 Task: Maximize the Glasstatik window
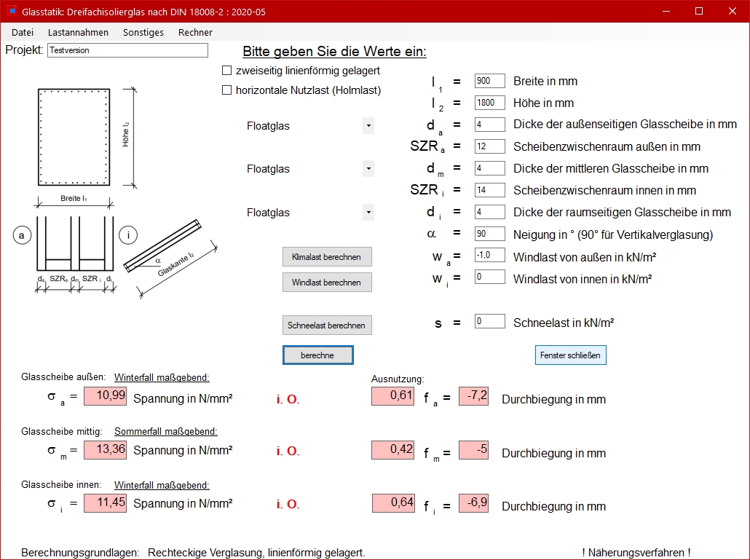pyautogui.click(x=699, y=11)
